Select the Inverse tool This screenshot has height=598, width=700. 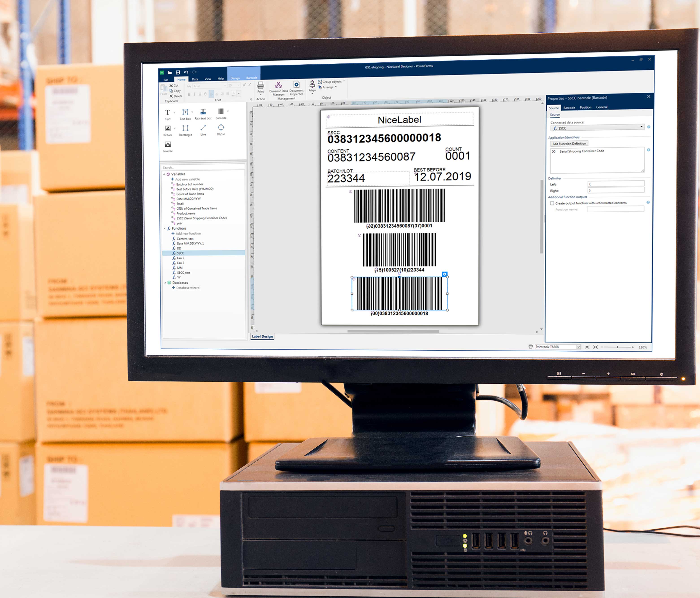(x=168, y=147)
